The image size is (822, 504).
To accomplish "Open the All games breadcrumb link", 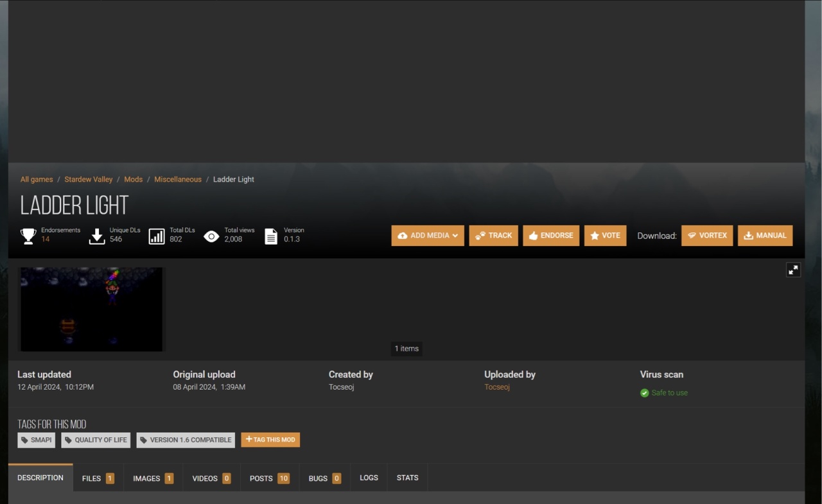I will [x=37, y=179].
